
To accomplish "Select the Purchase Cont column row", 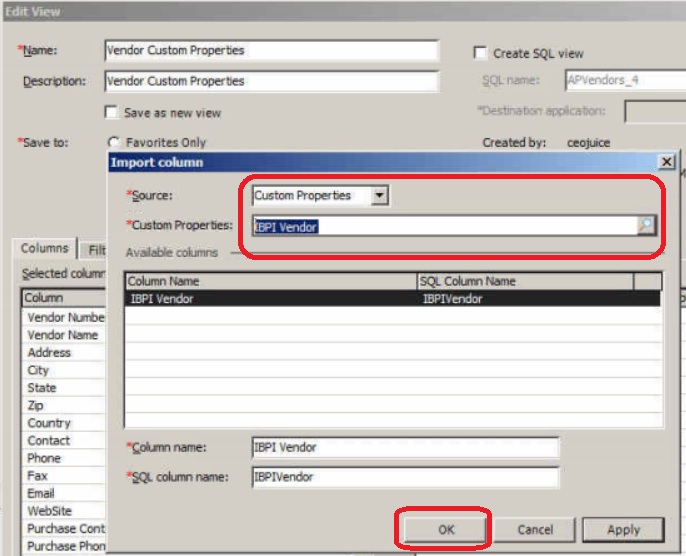I will pos(64,528).
